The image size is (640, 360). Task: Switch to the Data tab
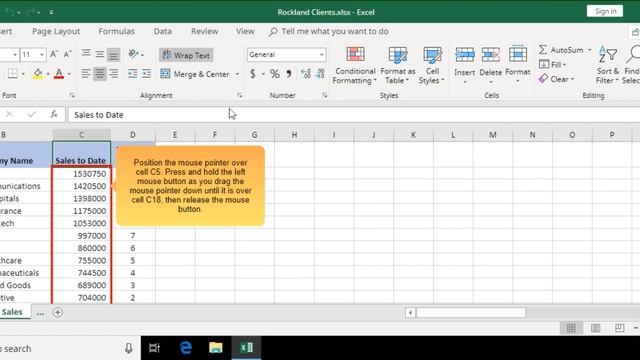162,31
